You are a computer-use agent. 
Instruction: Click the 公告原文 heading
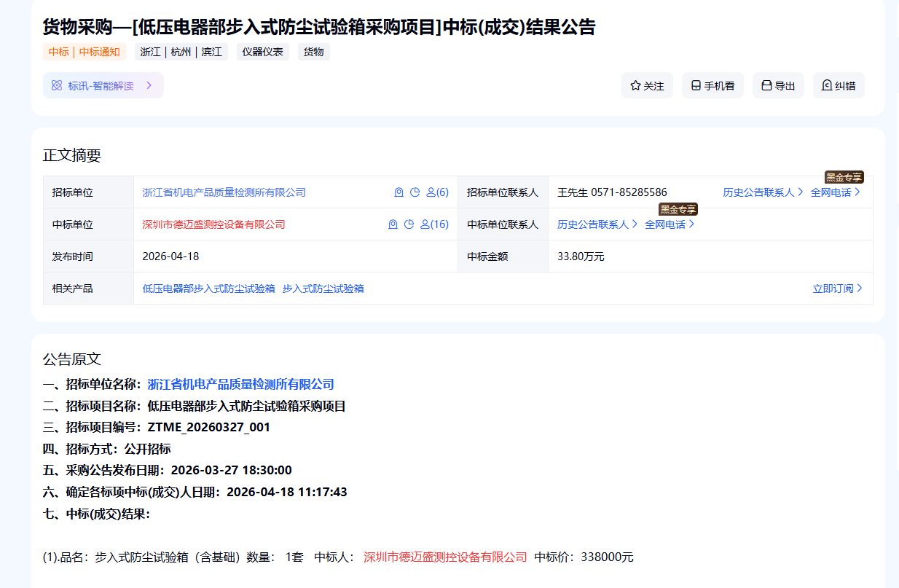(x=72, y=359)
